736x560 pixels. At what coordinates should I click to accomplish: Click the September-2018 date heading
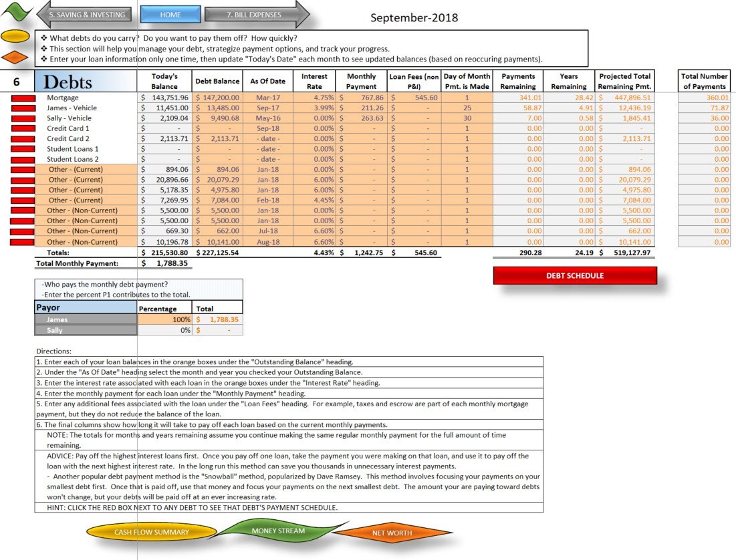pos(414,18)
